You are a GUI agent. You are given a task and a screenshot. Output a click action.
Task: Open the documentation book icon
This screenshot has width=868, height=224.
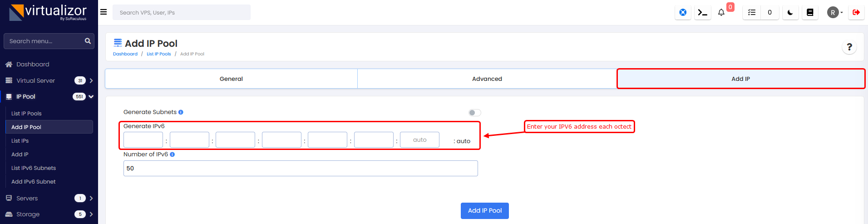coord(810,13)
